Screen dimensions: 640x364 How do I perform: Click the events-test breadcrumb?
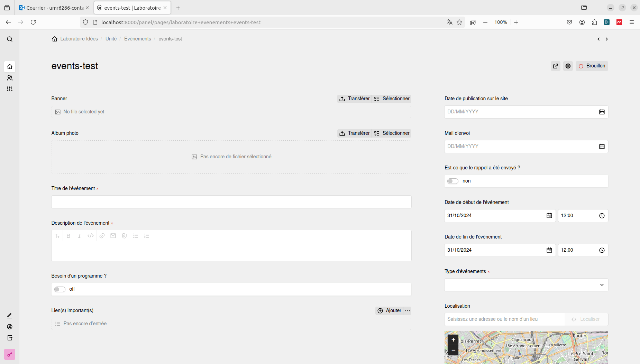point(170,39)
